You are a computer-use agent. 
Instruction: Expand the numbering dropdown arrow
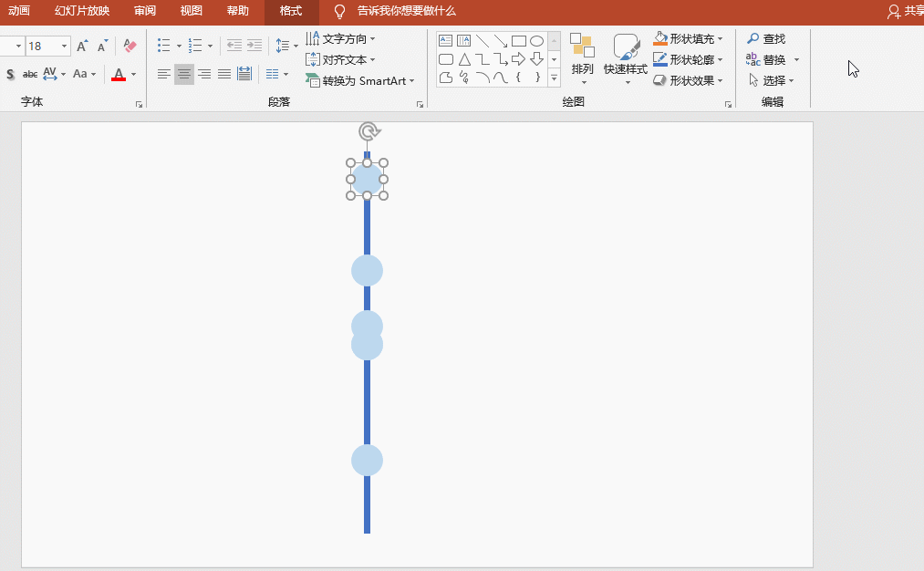point(210,46)
